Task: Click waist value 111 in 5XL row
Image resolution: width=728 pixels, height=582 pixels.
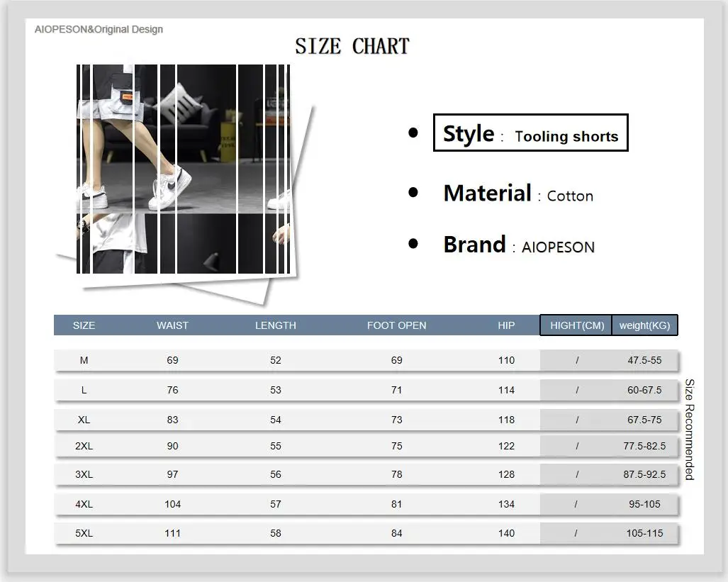Action: click(173, 533)
